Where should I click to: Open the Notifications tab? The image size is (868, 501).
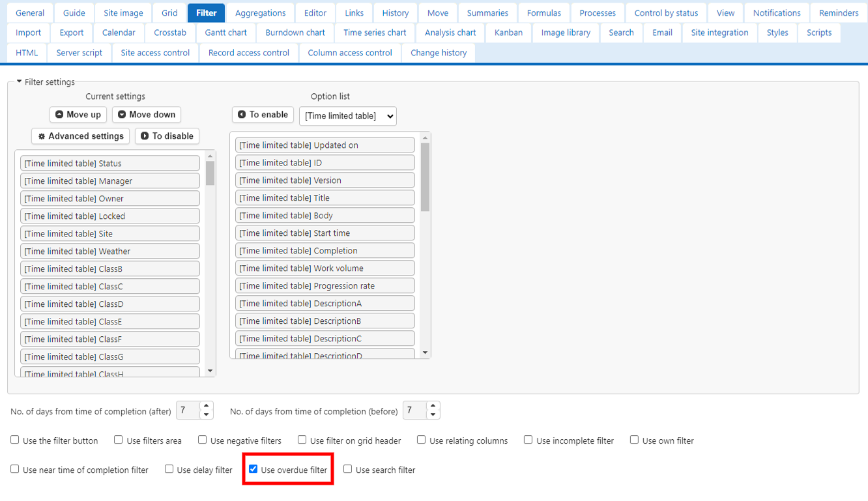coord(777,13)
